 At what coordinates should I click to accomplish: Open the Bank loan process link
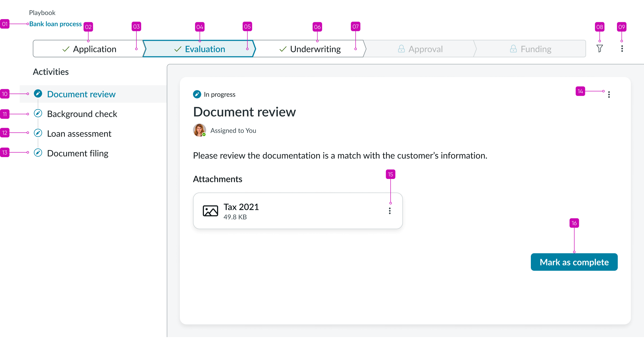55,24
